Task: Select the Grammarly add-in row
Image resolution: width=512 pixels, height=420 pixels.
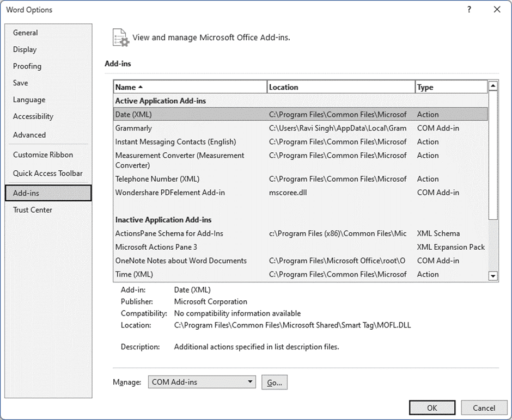Action: [x=301, y=128]
